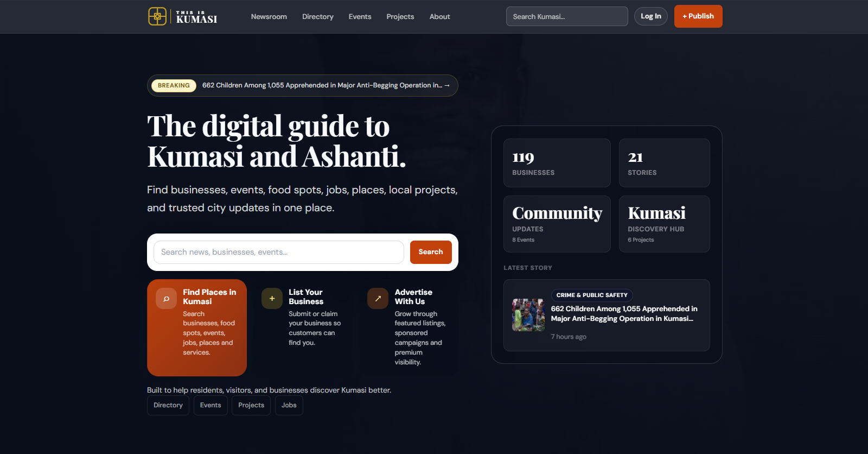Open the Advertise With Us card
This screenshot has height=454, width=868.
[409, 327]
